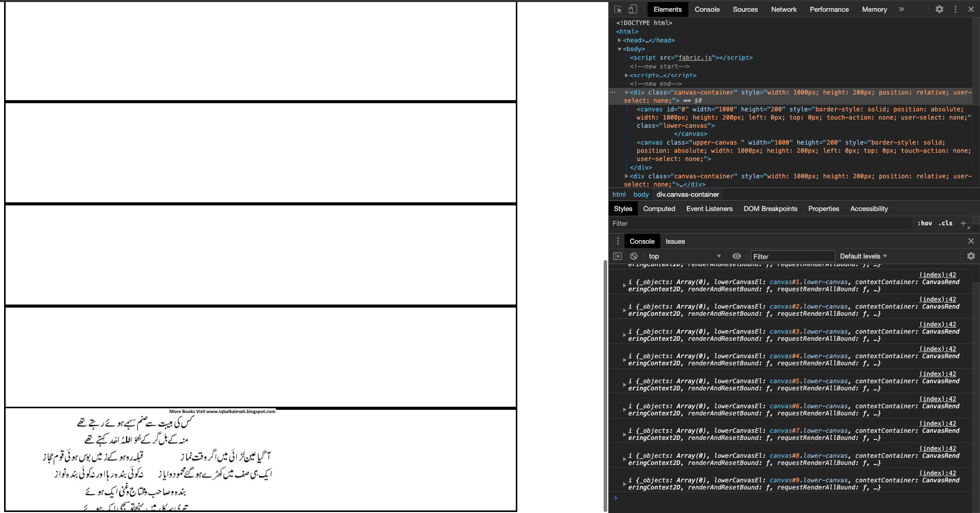980x513 pixels.
Task: Open the customize DevTools three-dot menu
Action: coord(955,9)
